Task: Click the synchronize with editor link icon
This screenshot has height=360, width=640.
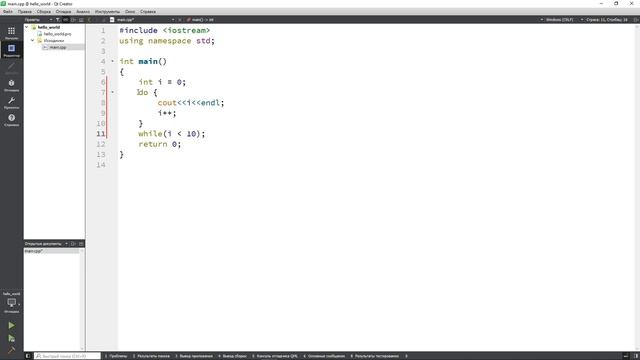Action: click(x=66, y=20)
